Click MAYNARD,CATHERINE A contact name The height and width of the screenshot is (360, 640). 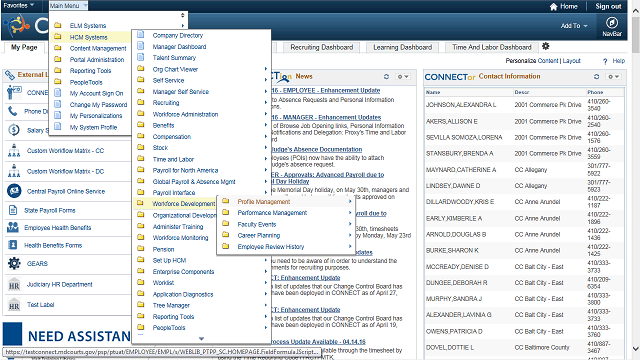point(461,169)
